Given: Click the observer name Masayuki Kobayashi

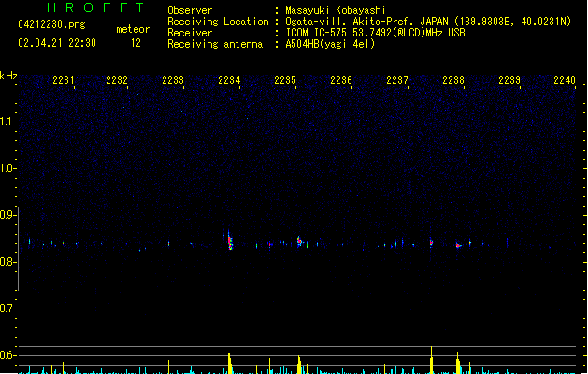Looking at the screenshot, I should [x=336, y=10].
